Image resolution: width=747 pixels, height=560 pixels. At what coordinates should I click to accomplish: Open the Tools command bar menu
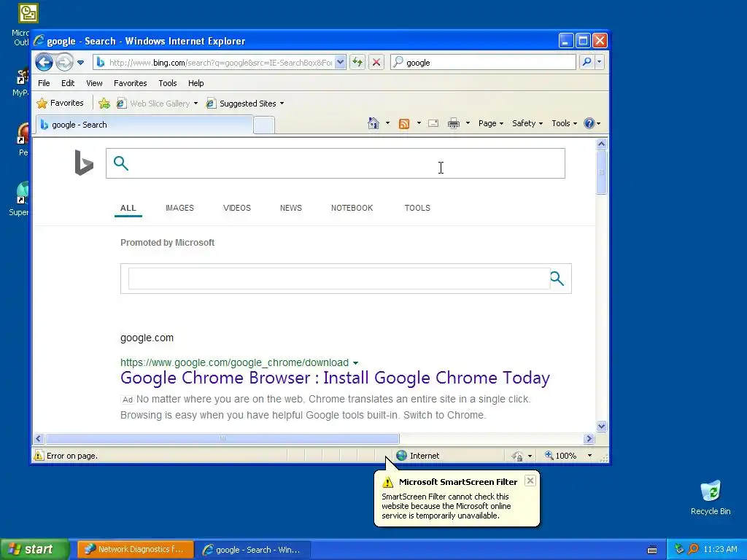point(564,123)
